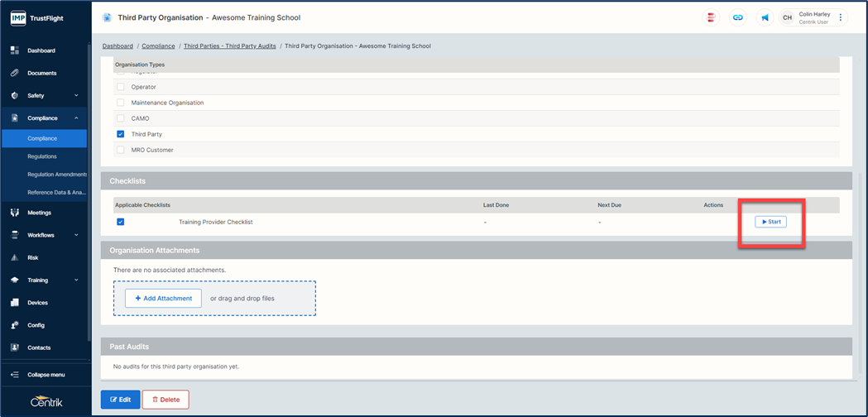This screenshot has height=417, width=868.
Task: Open Contacts in the sidebar
Action: pos(39,347)
